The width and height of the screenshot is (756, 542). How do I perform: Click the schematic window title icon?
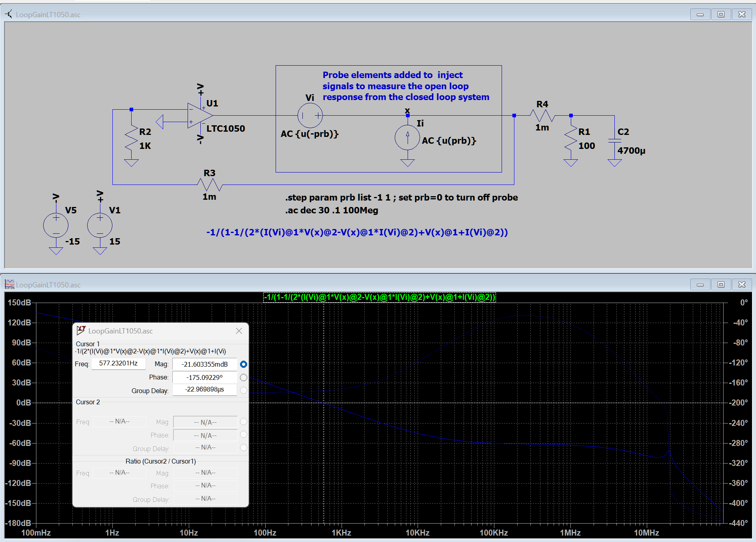pyautogui.click(x=8, y=14)
